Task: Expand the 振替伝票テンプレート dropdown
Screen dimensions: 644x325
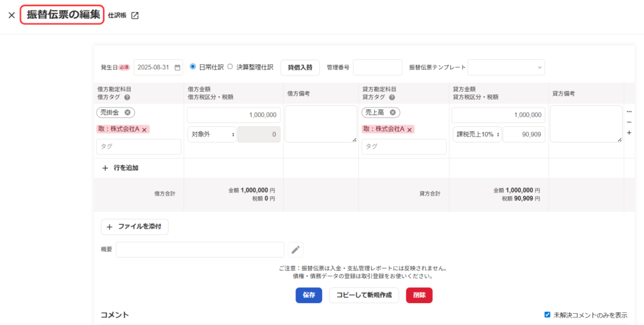Action: point(506,67)
